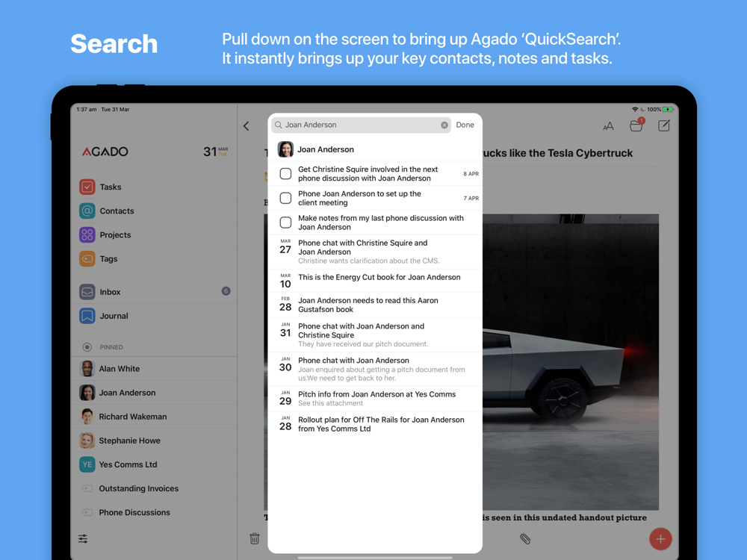Select the Tasks menu label

[111, 187]
